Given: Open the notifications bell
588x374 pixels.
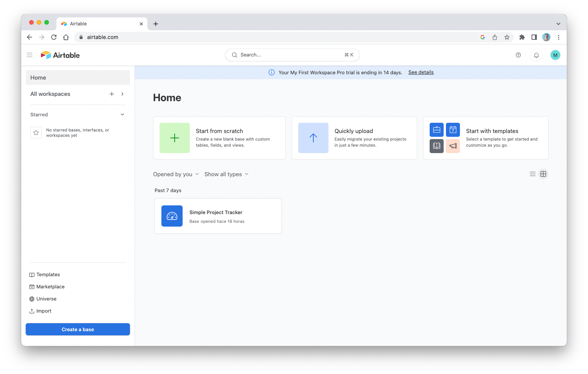Looking at the screenshot, I should point(536,55).
